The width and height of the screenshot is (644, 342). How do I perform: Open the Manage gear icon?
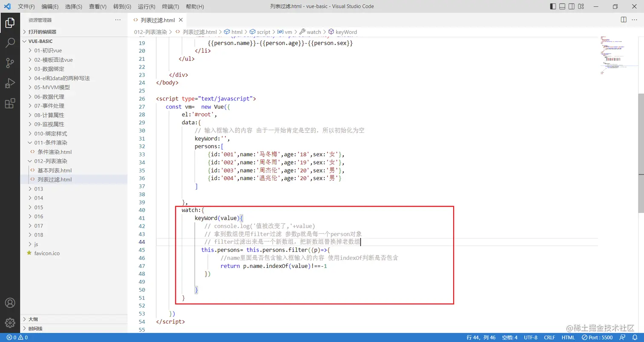coord(10,323)
